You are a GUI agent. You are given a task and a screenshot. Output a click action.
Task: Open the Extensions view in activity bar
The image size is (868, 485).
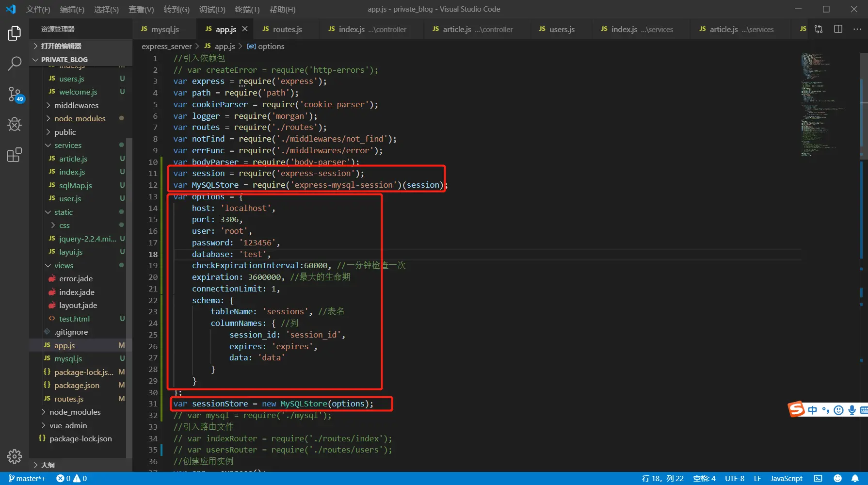coord(15,155)
